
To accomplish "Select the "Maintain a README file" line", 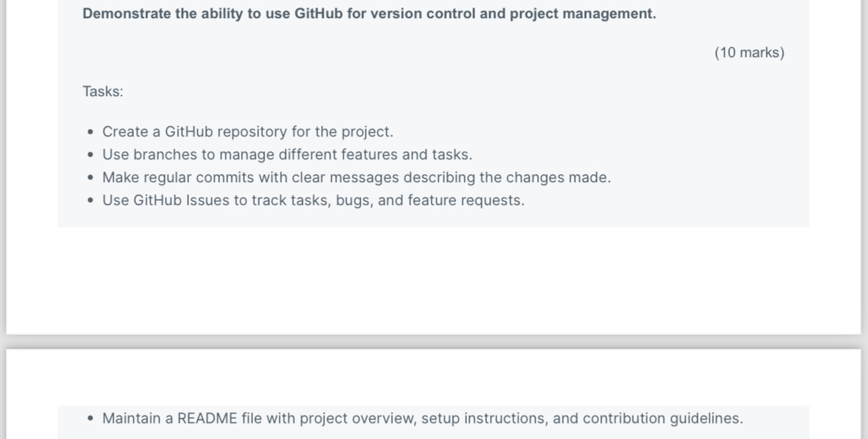I will [423, 418].
